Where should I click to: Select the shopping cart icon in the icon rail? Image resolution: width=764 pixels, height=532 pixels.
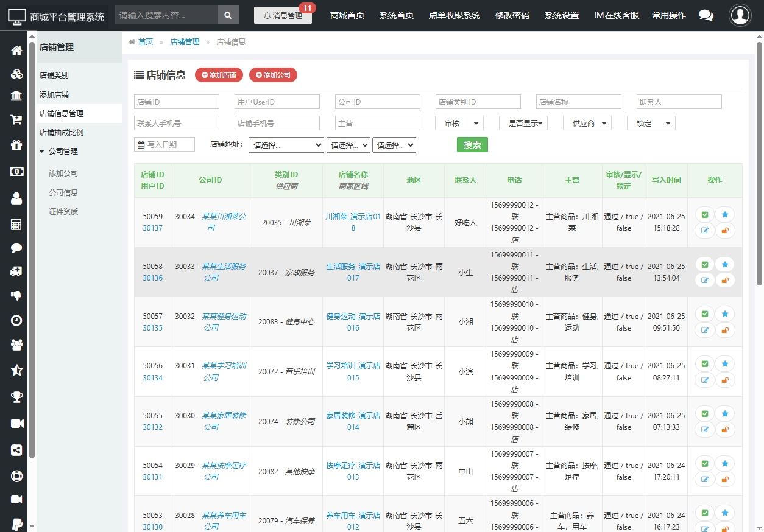point(16,120)
